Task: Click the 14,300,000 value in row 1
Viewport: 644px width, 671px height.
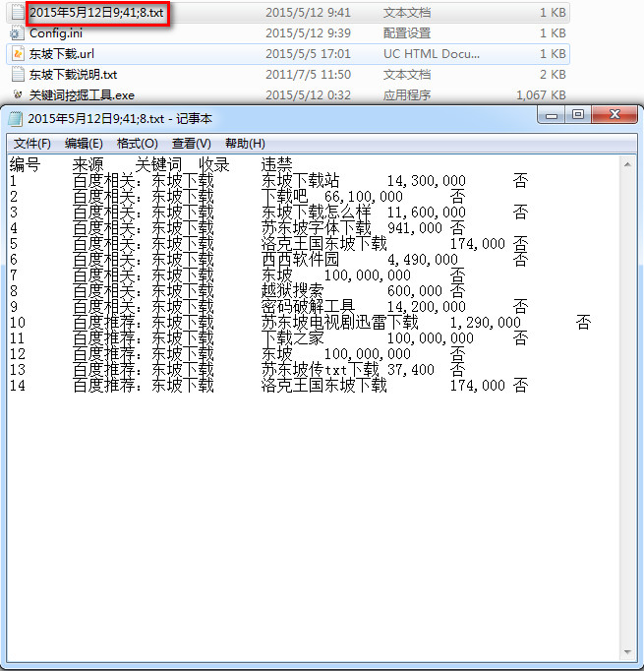Action: 427,181
